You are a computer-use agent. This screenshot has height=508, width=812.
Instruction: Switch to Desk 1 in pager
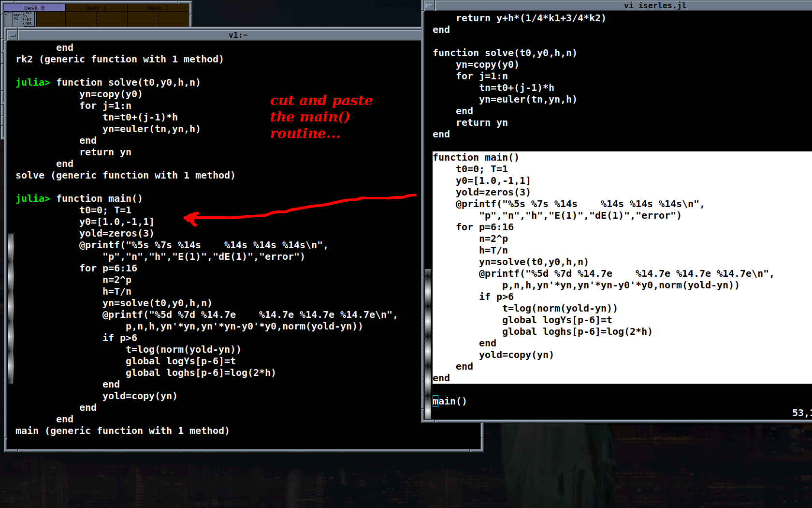coord(96,8)
